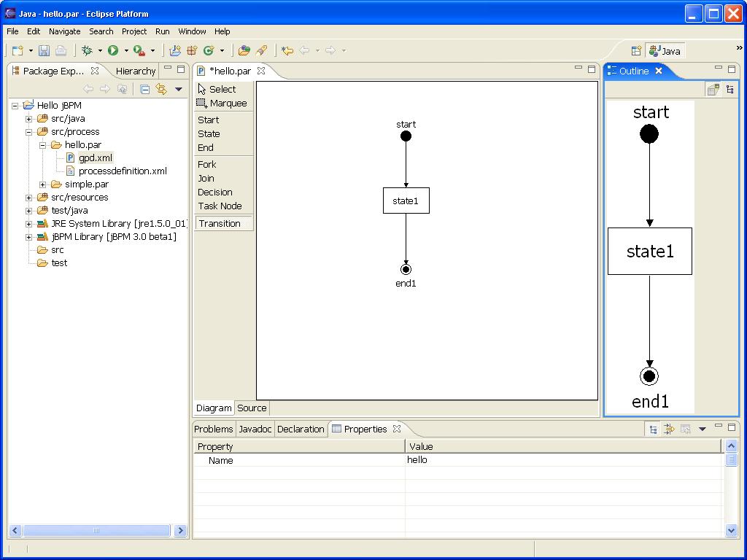Screen dimensions: 747x560
Task: Click the Debug bug icon
Action: [x=88, y=50]
